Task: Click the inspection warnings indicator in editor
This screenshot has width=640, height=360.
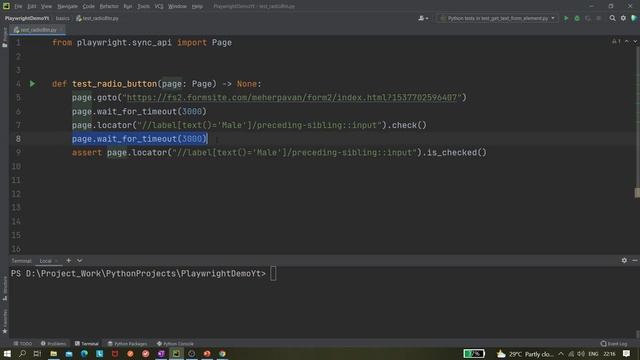Action: click(616, 42)
